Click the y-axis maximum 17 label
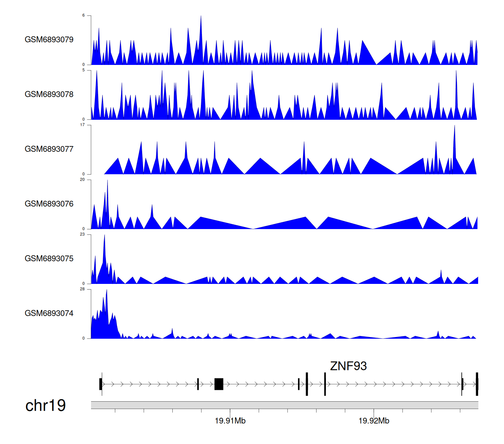Screen dimensions: 504x444 (82, 125)
